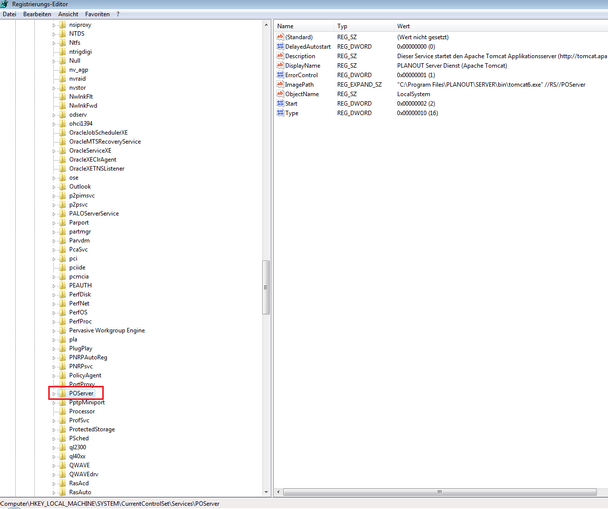Click the folder icon next to RasAuto

coord(62,492)
